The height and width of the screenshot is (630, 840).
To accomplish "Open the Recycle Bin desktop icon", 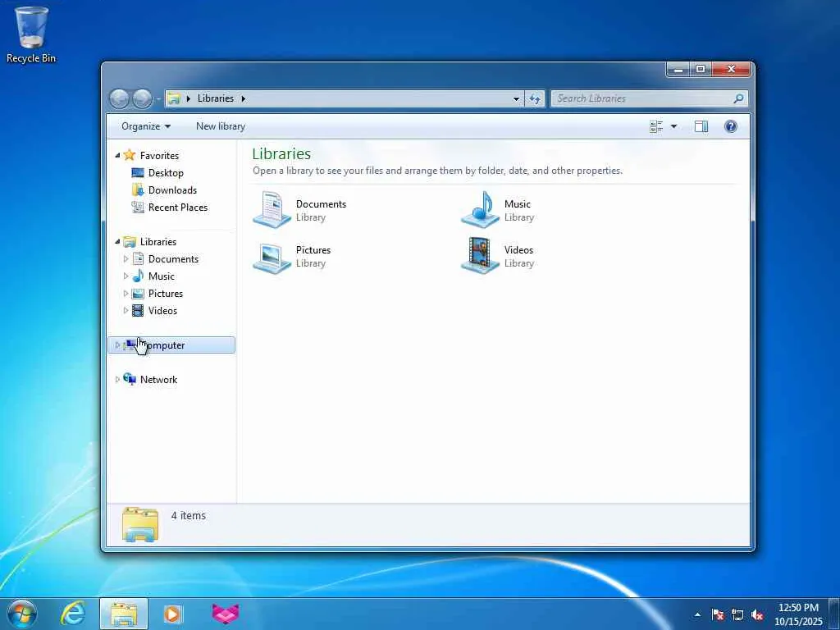I will coord(30,35).
